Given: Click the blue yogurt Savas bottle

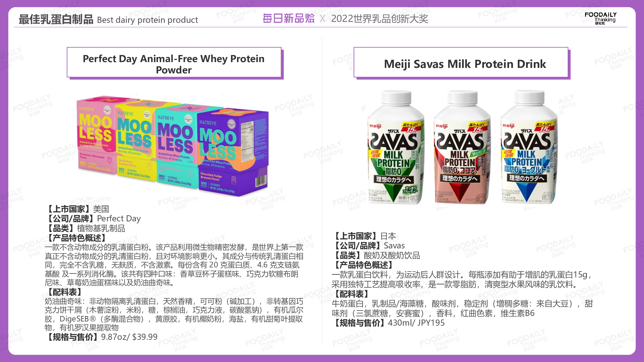Looking at the screenshot, I should click(529, 147).
